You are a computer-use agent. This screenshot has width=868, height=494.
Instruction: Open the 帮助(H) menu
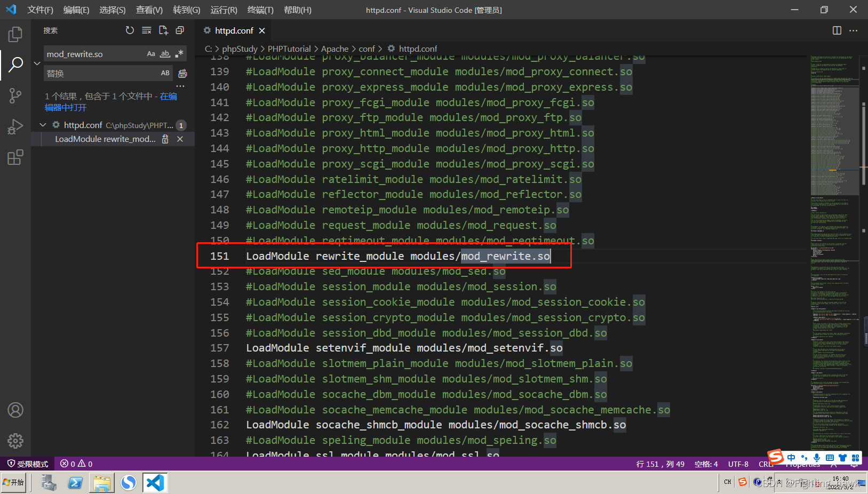click(x=298, y=10)
